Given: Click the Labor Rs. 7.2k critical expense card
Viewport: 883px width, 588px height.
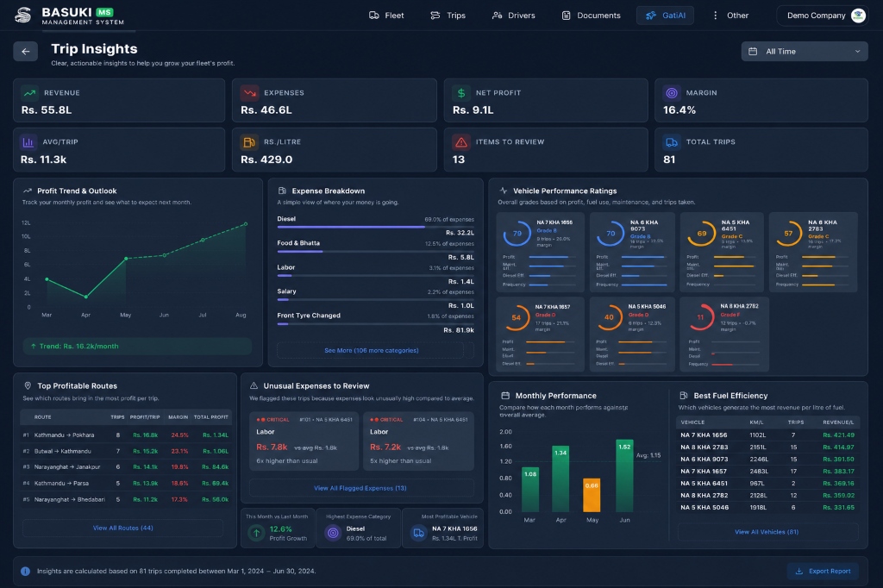Looking at the screenshot, I should click(418, 441).
